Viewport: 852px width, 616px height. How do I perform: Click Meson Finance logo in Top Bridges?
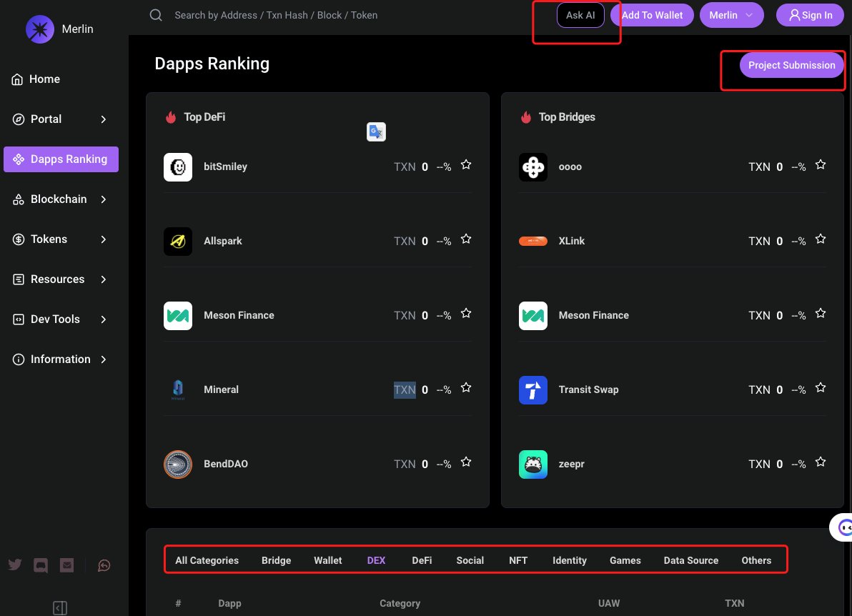click(533, 316)
